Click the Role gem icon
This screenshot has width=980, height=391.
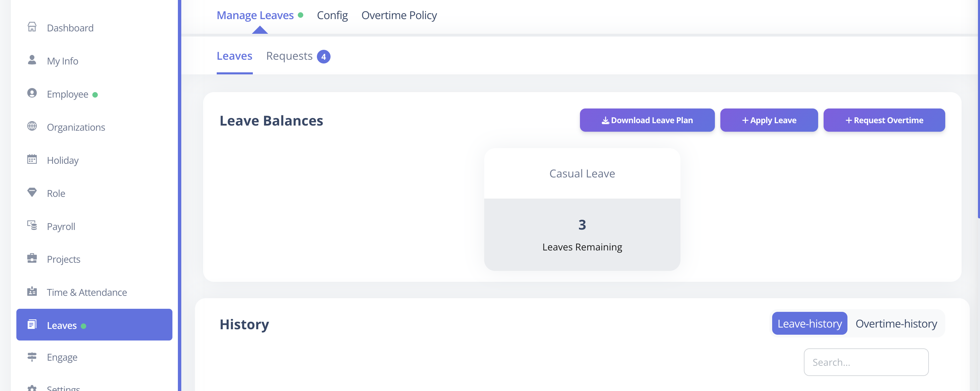tap(32, 192)
